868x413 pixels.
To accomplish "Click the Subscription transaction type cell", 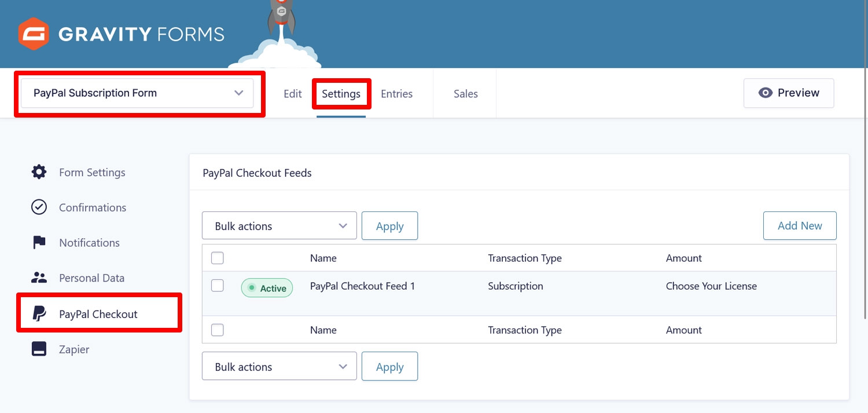I will 516,286.
